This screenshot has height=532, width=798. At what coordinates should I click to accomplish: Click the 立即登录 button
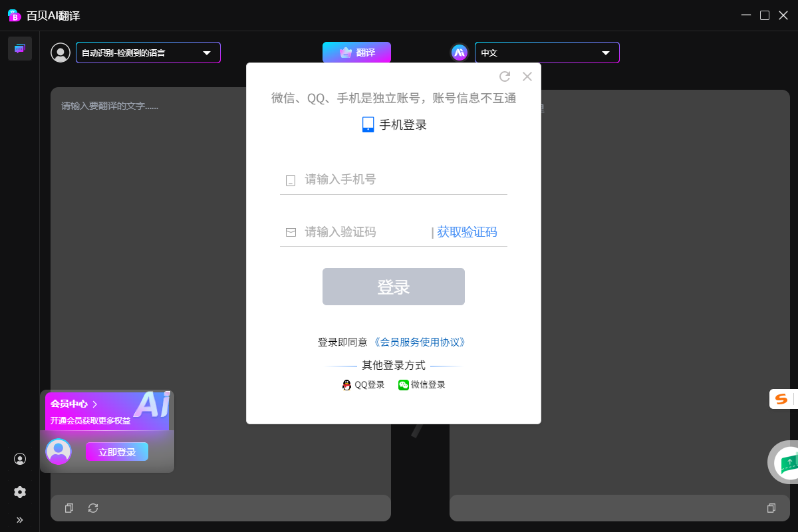117,452
